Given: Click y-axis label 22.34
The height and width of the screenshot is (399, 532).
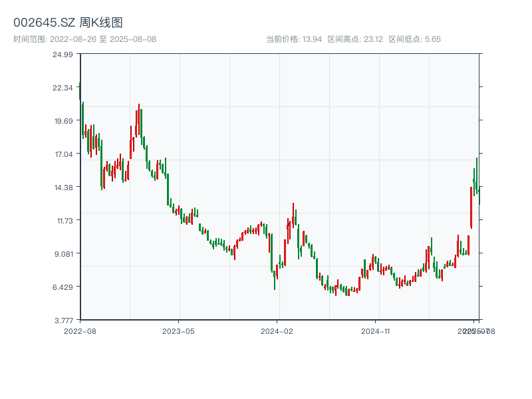Looking at the screenshot, I should [x=63, y=88].
